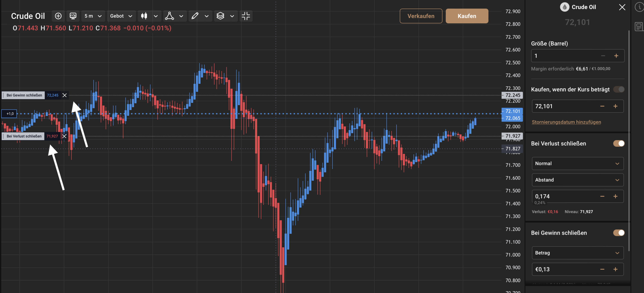Click the Margin erforderlich €6,61 text
The image size is (644, 293).
coord(559,69)
